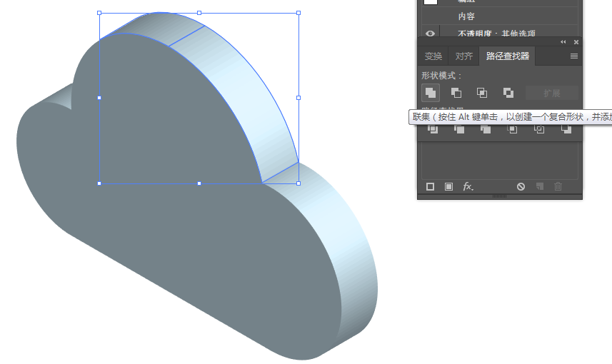Open the fx add-effect menu
612x364 pixels.
pos(468,187)
